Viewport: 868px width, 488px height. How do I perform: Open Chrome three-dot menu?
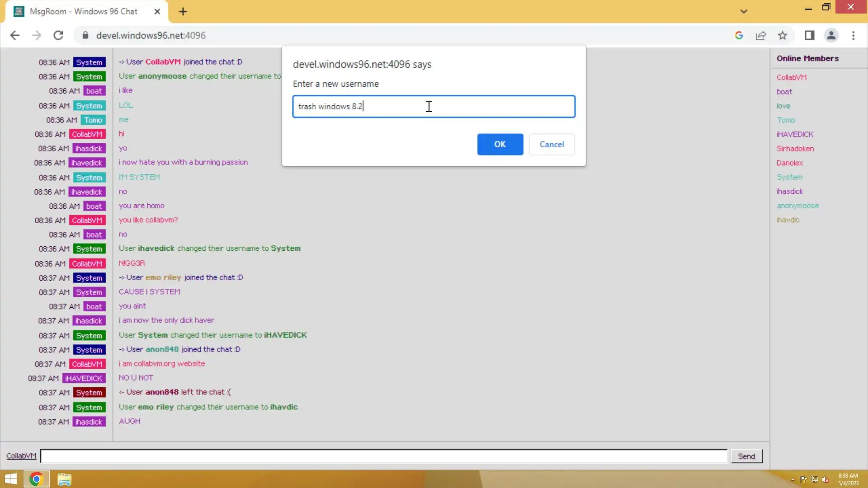point(853,35)
